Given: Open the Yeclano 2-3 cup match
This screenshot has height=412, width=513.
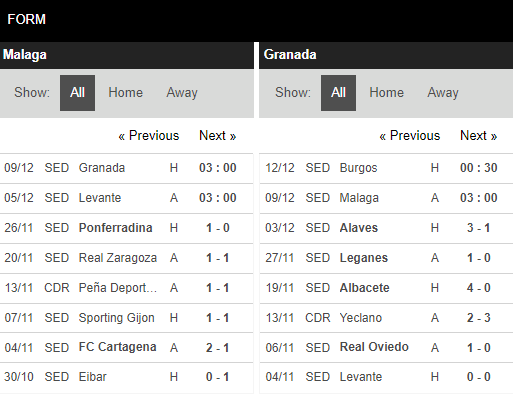Looking at the screenshot, I should click(x=386, y=318).
